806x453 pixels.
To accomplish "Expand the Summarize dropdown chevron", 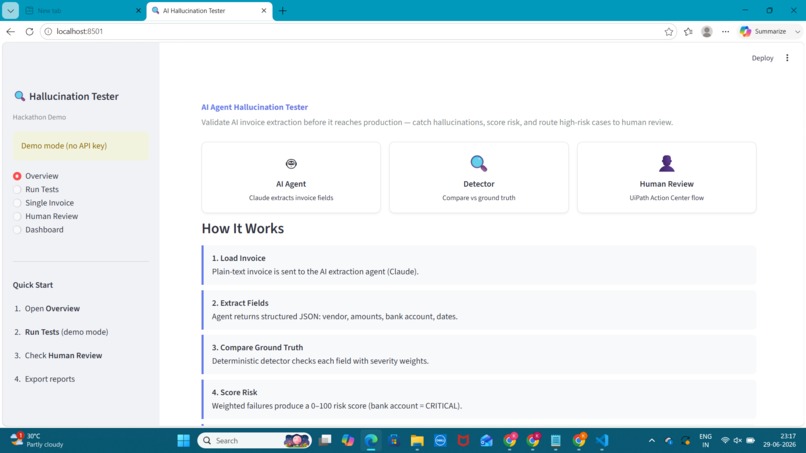I will click(x=797, y=31).
